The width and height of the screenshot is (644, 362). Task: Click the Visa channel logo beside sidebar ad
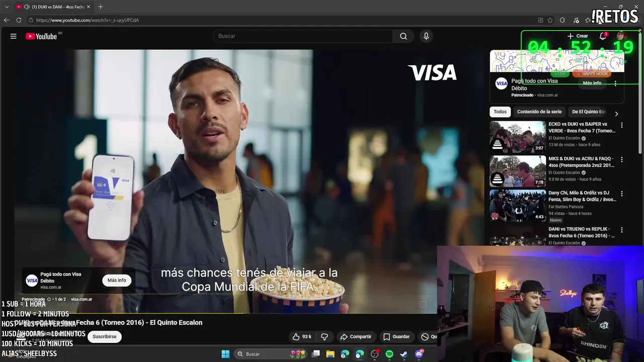pyautogui.click(x=501, y=84)
